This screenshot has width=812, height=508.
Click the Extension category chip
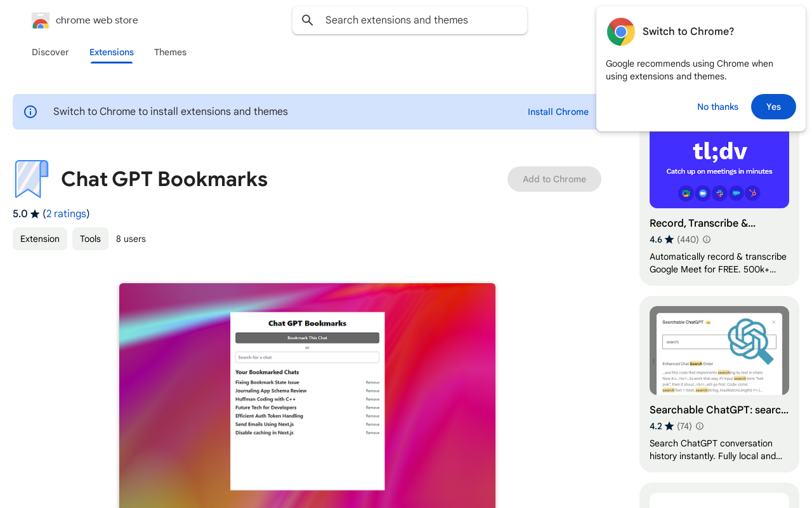[x=40, y=239]
